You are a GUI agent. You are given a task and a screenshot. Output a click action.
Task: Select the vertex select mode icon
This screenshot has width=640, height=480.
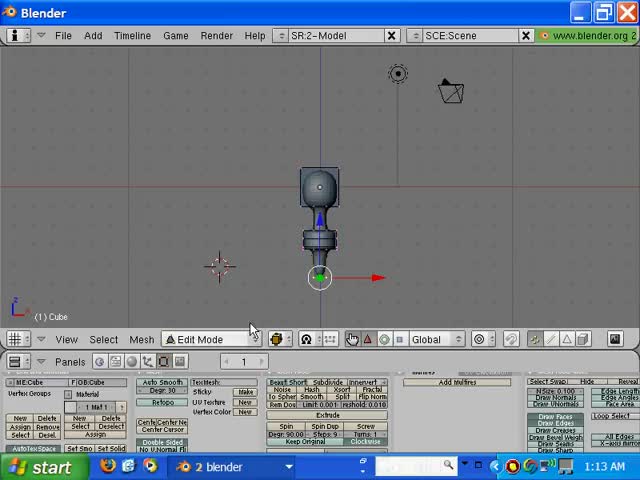tap(535, 339)
